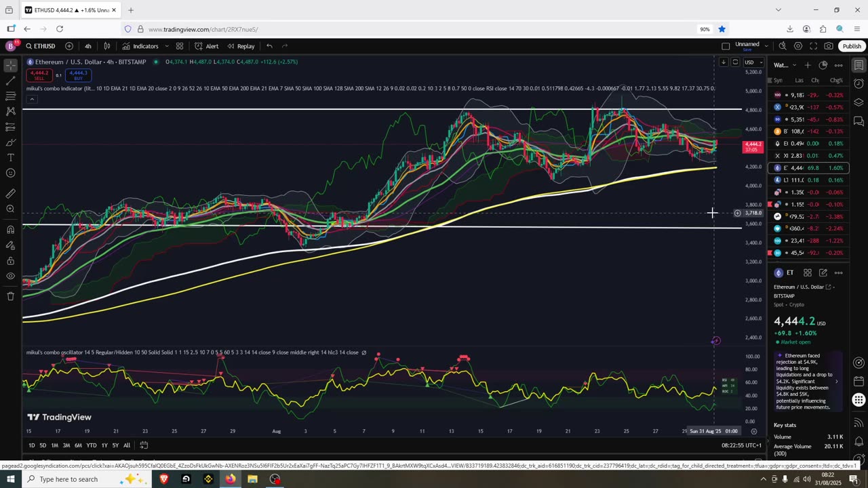This screenshot has width=868, height=488.
Task: Select the crosshair cursor tool
Action: pos(10,66)
